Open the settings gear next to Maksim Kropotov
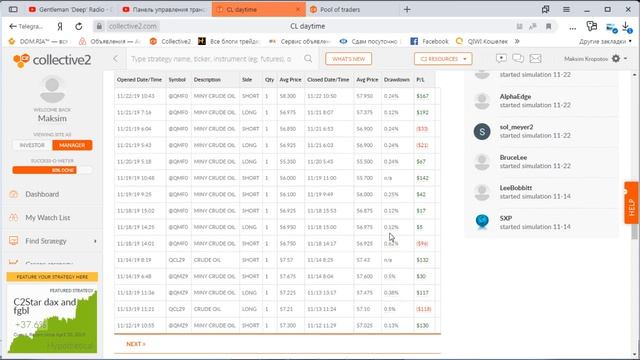This screenshot has height=360, width=640. point(616,58)
